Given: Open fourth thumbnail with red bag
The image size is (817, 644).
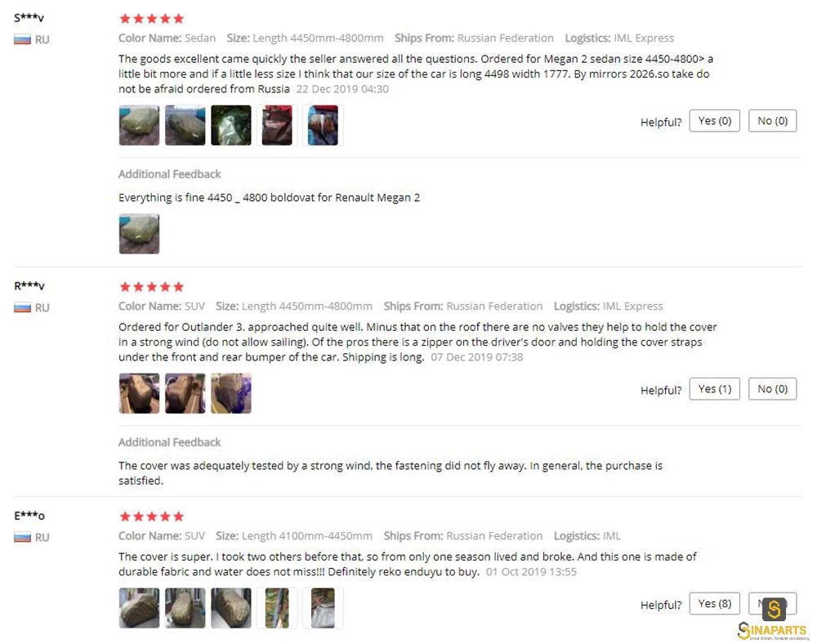Looking at the screenshot, I should pyautogui.click(x=277, y=125).
